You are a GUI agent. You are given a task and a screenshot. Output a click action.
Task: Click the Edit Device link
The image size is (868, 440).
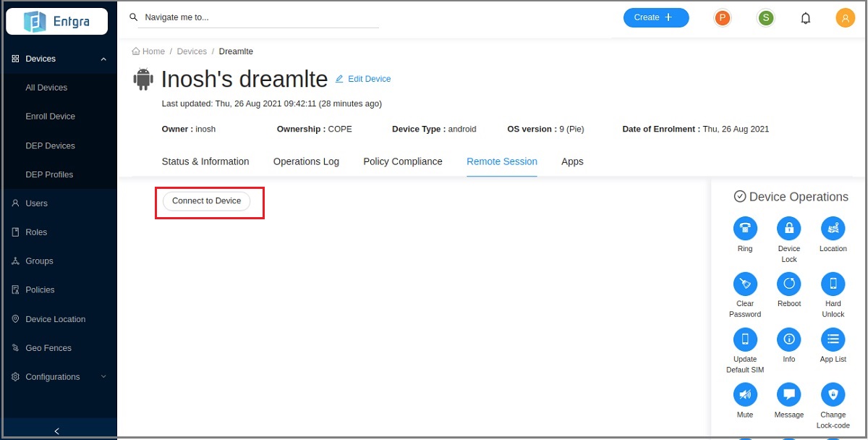pyautogui.click(x=368, y=79)
